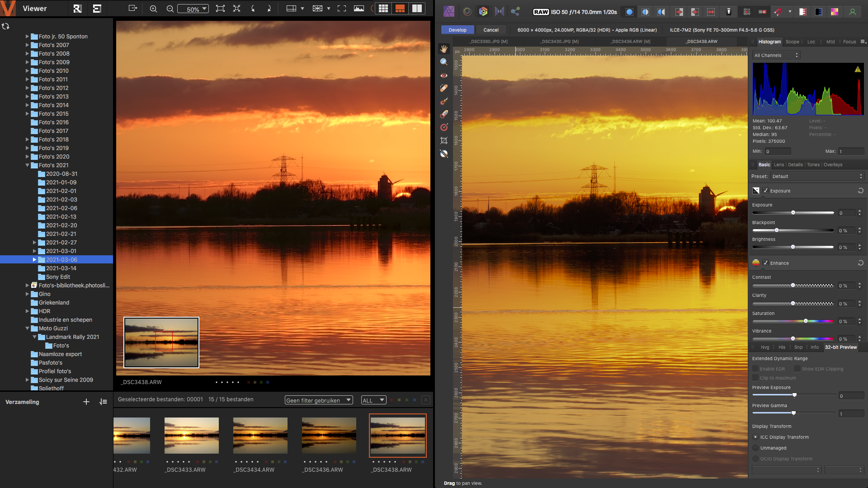Click the Develop button
This screenshot has height=488, width=868.
[458, 30]
